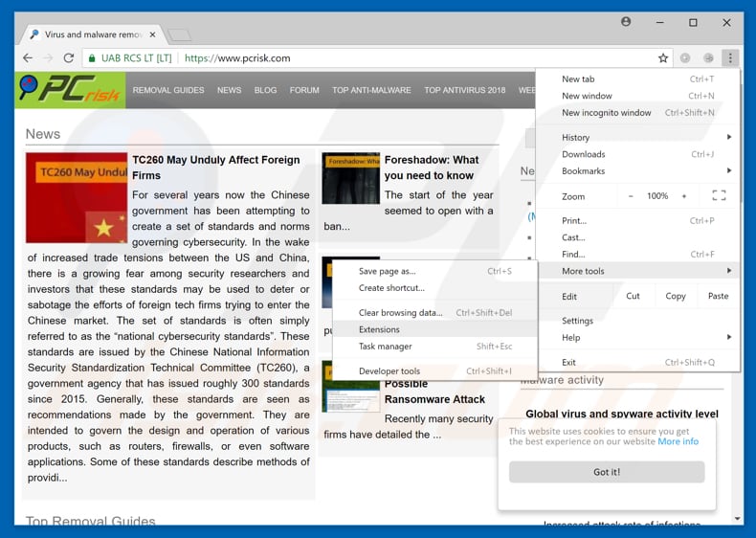
Task: Open NEWS in site navigation
Action: coord(229,90)
